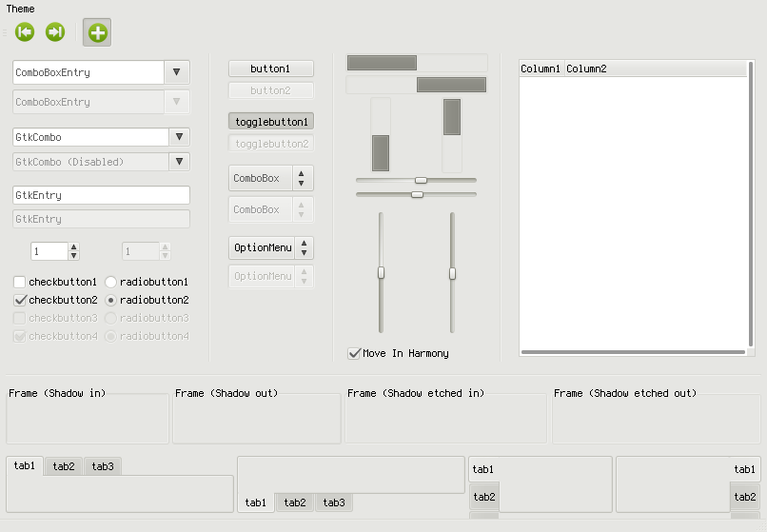
Task: Increase enabled spin button value with up arrow
Action: 74,247
